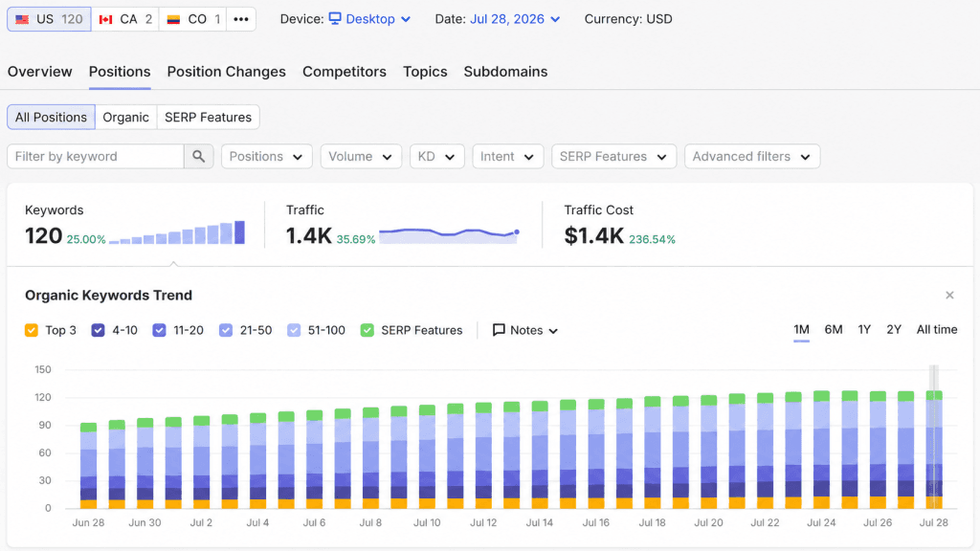Screen dimensions: 980x551
Task: Select the US database flag tab
Action: click(x=49, y=19)
